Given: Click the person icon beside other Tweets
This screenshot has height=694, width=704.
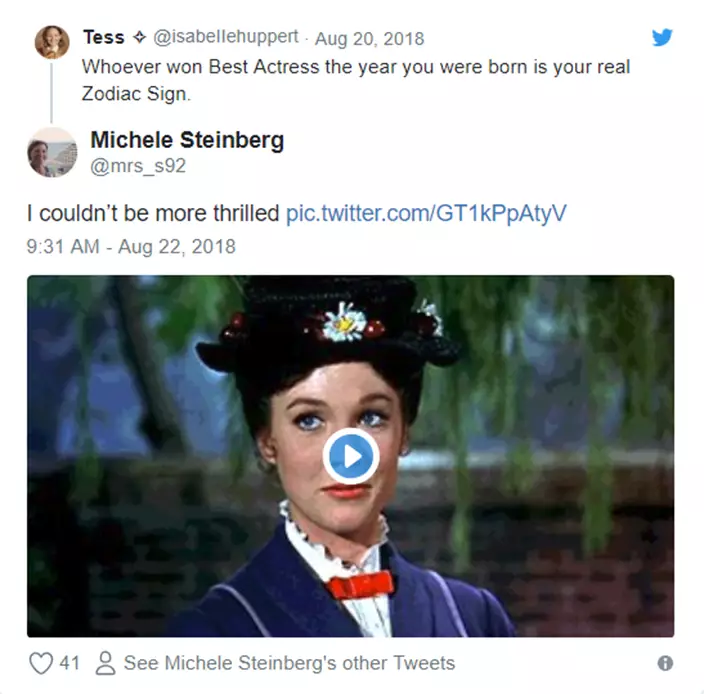Looking at the screenshot, I should coord(105,663).
